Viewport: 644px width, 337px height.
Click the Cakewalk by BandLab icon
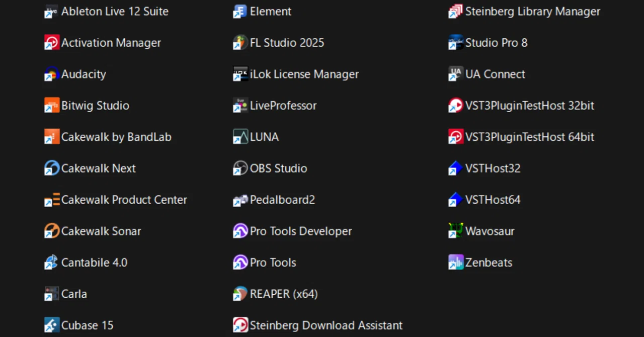pos(52,137)
